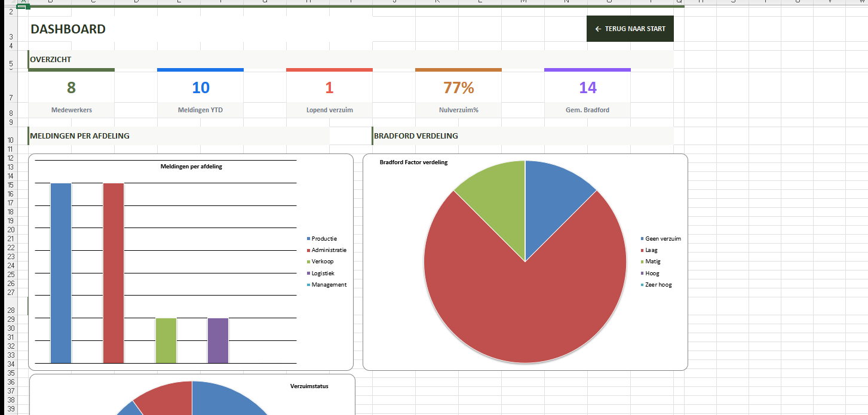
Task: Select the Verzuimstatus chart title
Action: click(x=309, y=386)
